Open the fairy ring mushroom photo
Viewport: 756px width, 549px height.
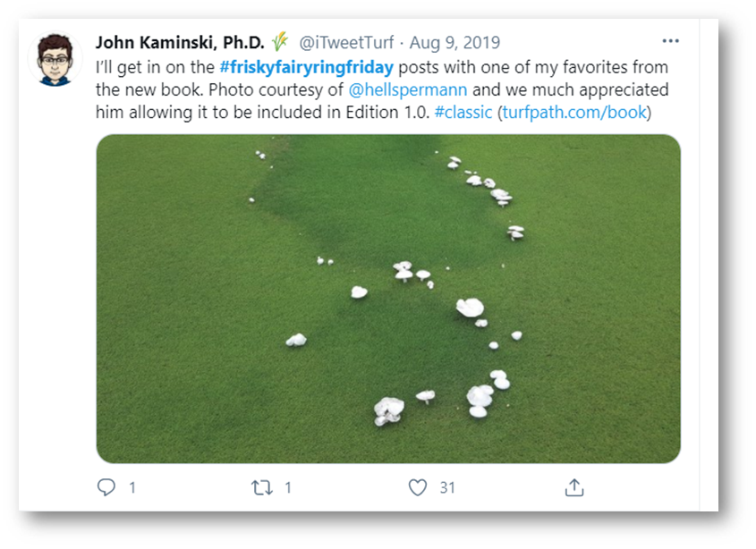tap(388, 298)
